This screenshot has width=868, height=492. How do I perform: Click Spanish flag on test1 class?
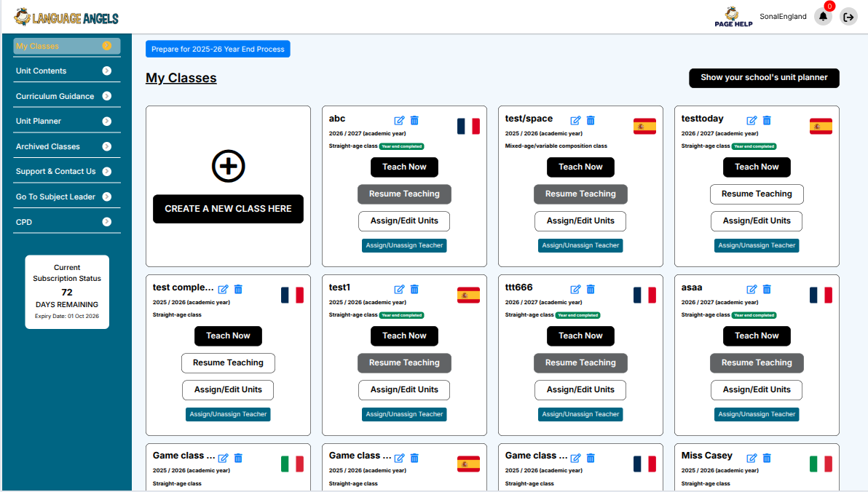(468, 295)
